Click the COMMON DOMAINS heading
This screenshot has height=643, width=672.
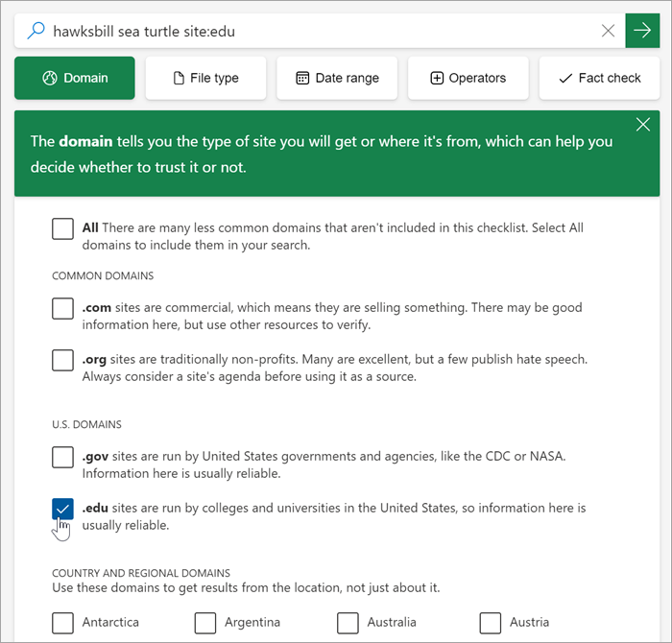pyautogui.click(x=103, y=275)
